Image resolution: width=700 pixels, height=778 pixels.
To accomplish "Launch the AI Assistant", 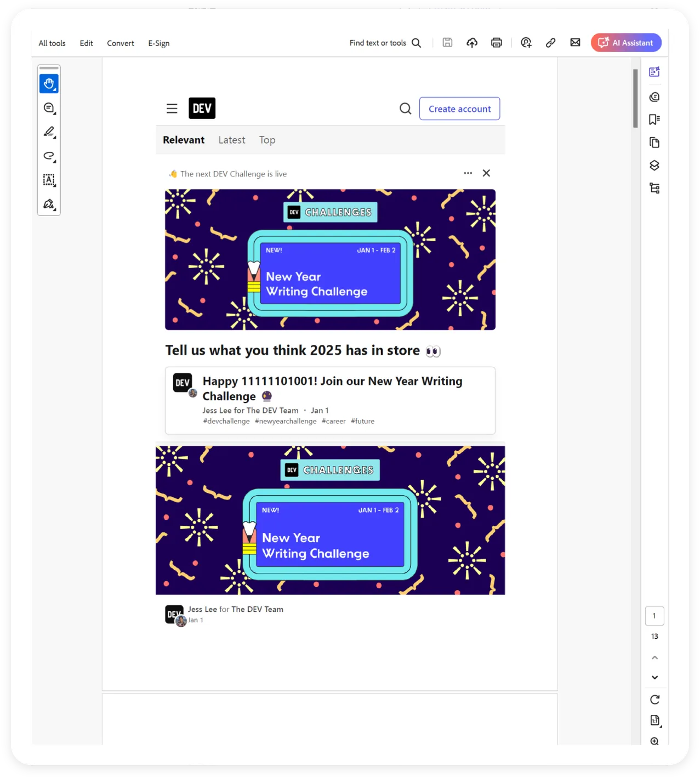I will (x=626, y=43).
